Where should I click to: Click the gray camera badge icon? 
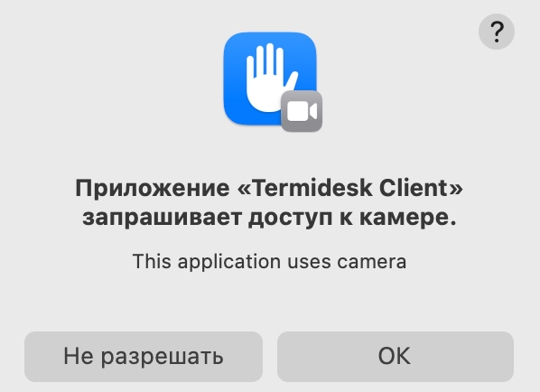302,111
